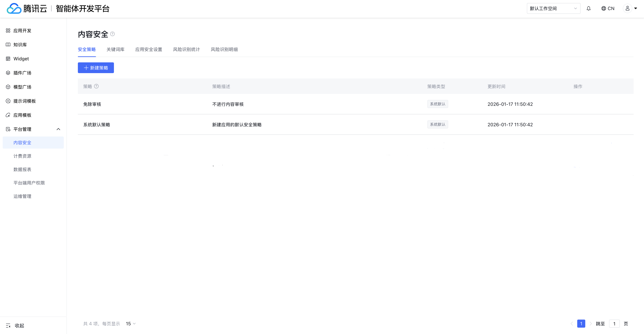Switch to the 关键词库 tab
This screenshot has width=644, height=334.
pos(115,49)
